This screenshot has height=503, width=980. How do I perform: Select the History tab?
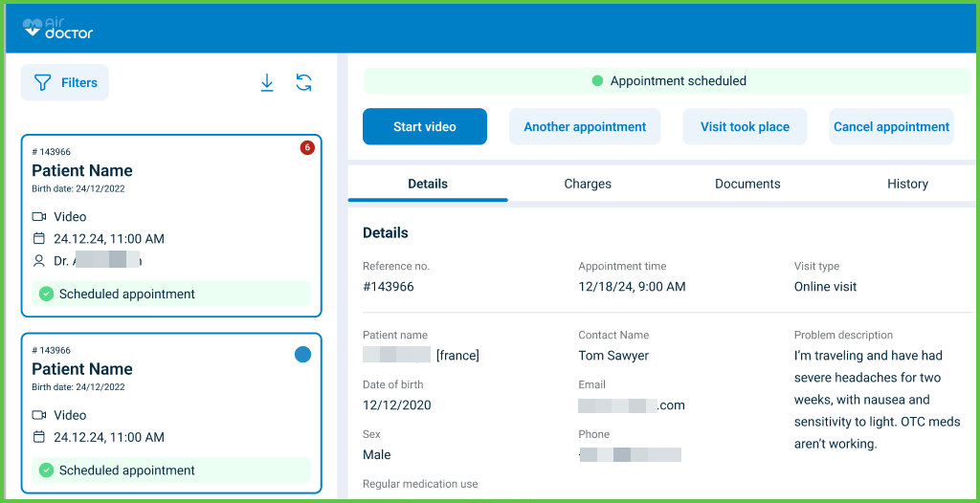[906, 184]
